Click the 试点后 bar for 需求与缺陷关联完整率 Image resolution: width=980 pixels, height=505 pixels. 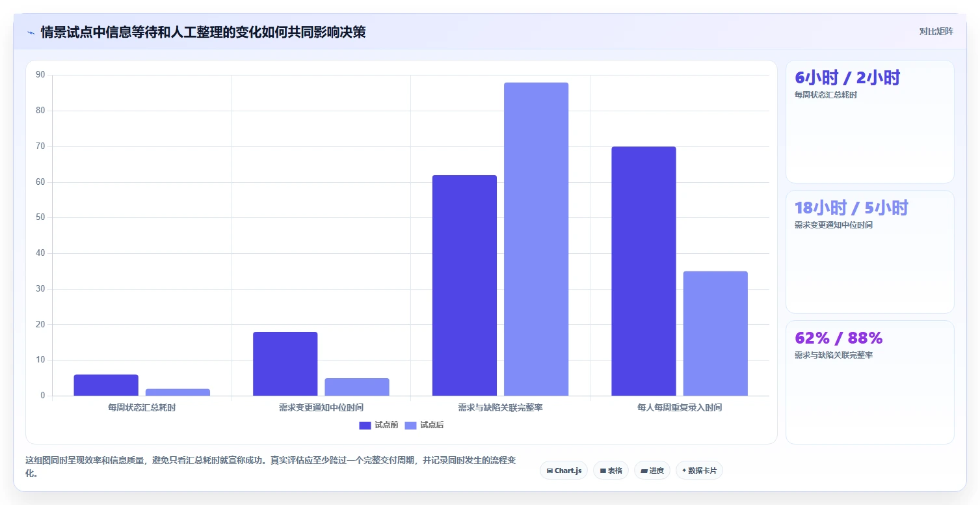(x=536, y=239)
